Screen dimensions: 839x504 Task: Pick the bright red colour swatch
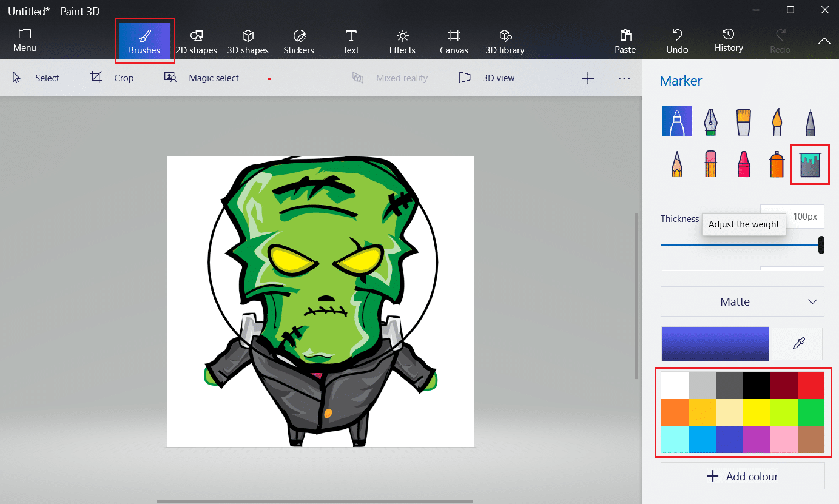(x=811, y=385)
